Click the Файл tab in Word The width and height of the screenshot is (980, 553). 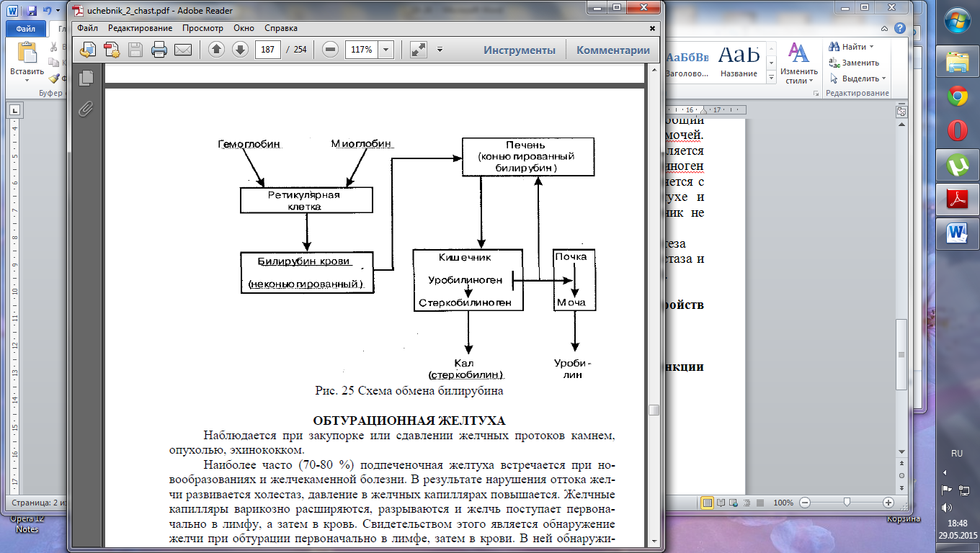tap(26, 30)
